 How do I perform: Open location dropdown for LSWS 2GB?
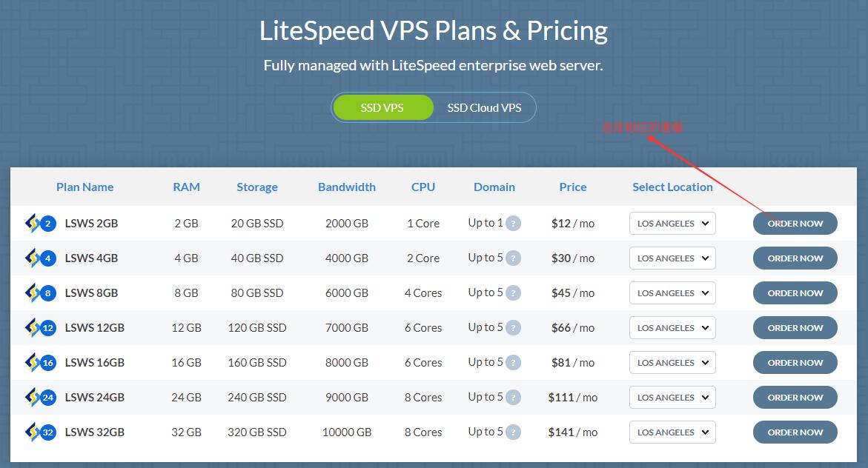672,223
